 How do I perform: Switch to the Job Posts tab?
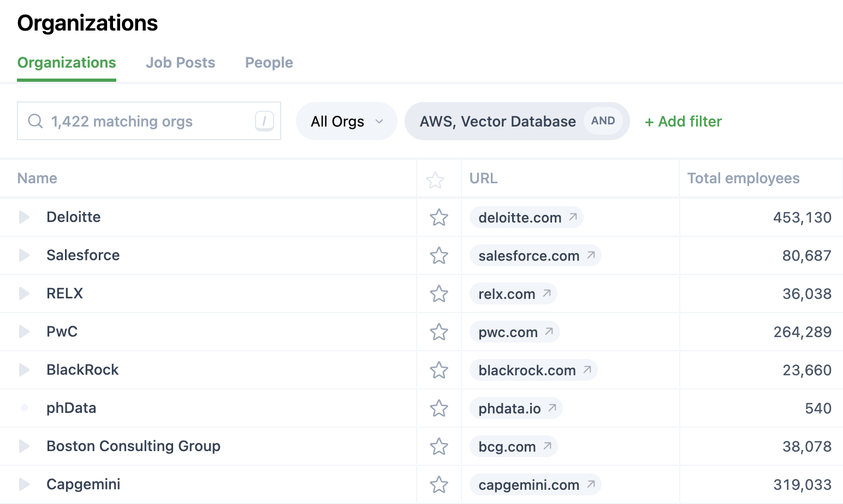click(x=180, y=63)
